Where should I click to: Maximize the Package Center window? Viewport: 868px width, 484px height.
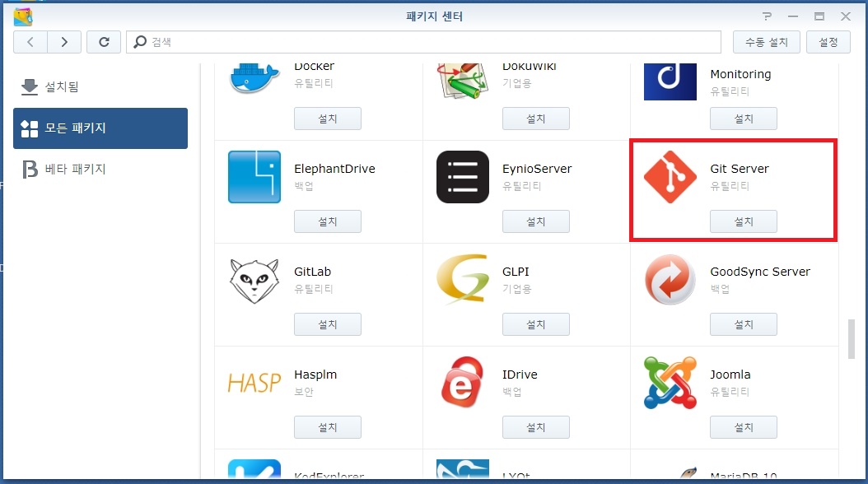[819, 16]
